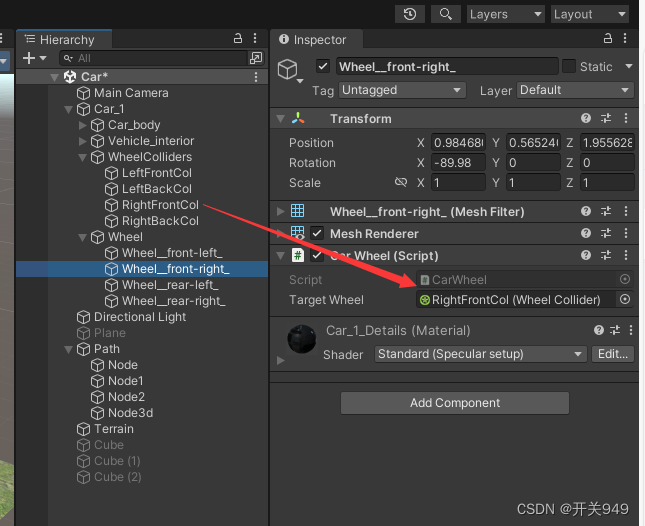Open Transform presets icon
This screenshot has height=526, width=645.
(x=606, y=119)
